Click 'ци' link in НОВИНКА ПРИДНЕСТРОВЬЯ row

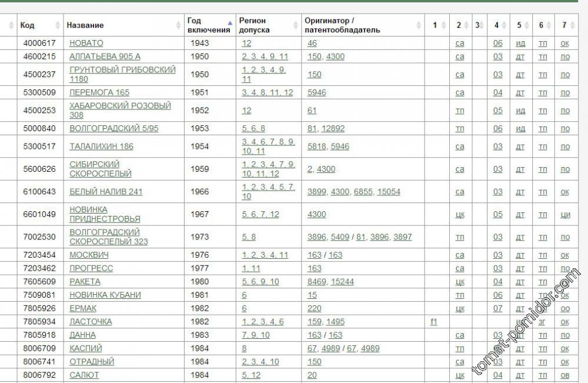[566, 214]
